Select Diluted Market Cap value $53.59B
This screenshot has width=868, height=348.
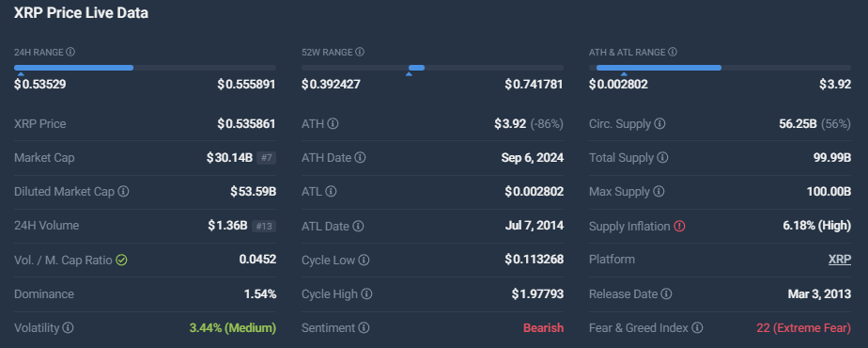(x=254, y=192)
